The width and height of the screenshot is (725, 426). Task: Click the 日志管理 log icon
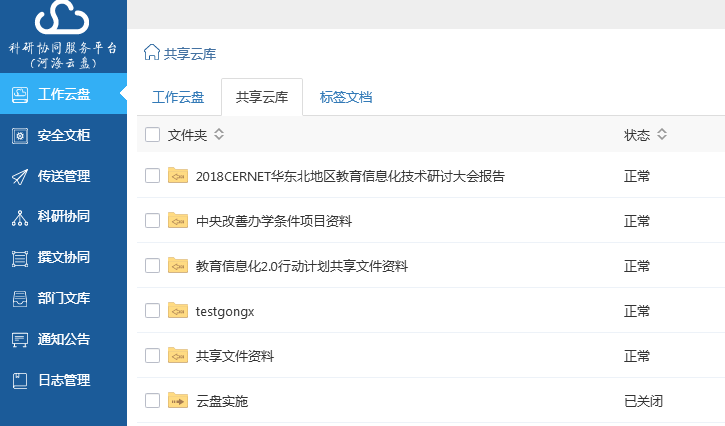[x=19, y=381]
